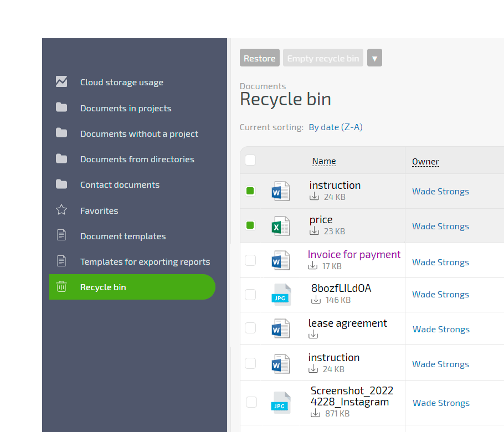Click Wade Strongs owner of Invoice for payment
This screenshot has height=432, width=504.
[x=440, y=263]
